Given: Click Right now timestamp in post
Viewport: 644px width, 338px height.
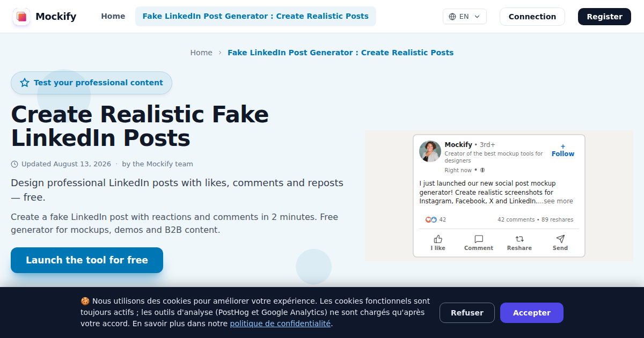Looking at the screenshot, I should [458, 170].
